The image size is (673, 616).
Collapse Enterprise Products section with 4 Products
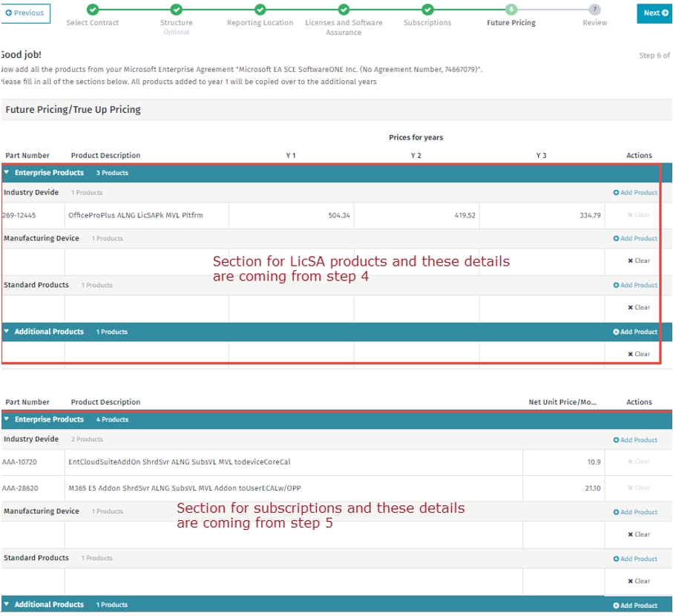click(x=7, y=419)
